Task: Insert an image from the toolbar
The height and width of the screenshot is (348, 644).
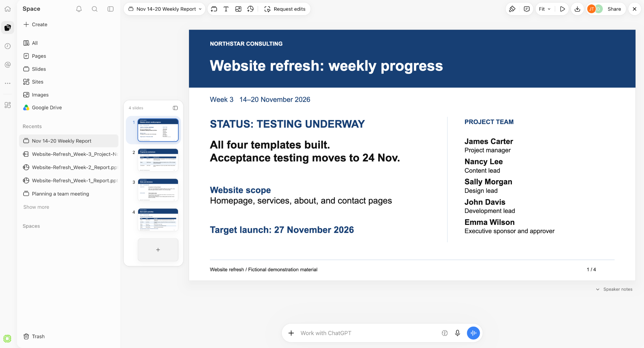Action: pos(238,9)
